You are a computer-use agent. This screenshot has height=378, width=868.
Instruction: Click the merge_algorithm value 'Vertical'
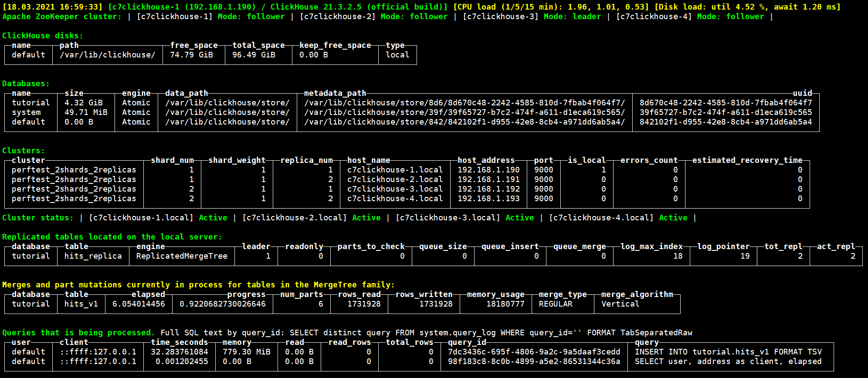[x=620, y=304]
